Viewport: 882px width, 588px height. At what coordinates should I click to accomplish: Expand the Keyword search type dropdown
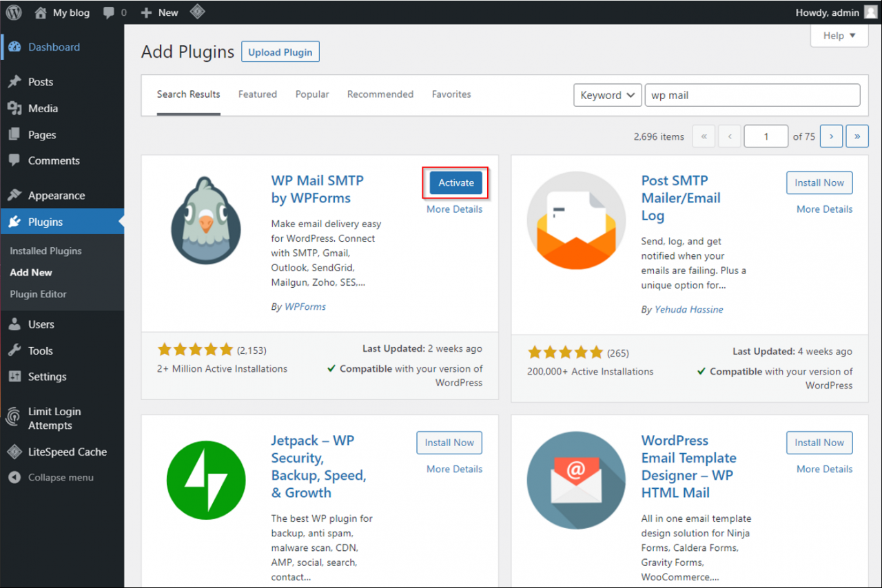[607, 96]
